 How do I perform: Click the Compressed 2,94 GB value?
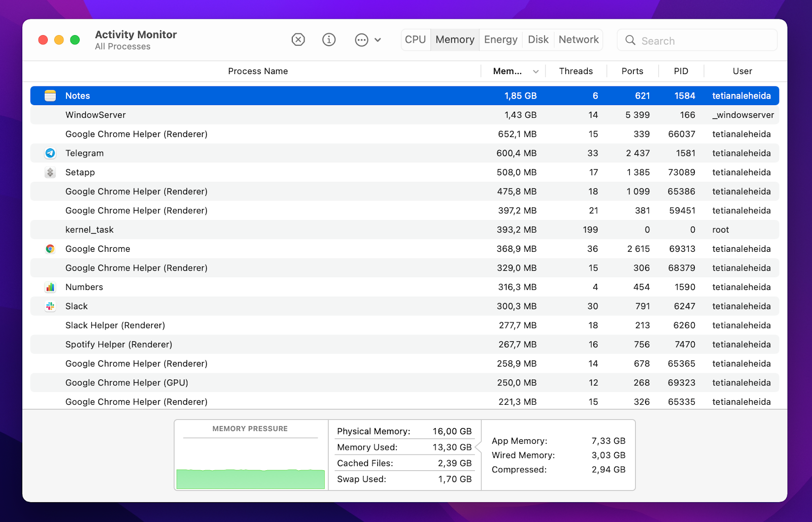(608, 469)
